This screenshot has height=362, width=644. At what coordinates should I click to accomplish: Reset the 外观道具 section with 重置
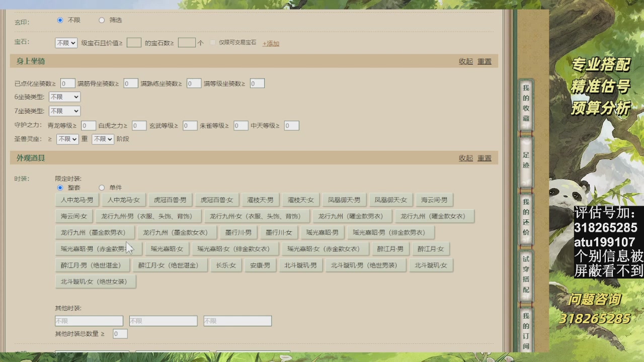click(485, 158)
